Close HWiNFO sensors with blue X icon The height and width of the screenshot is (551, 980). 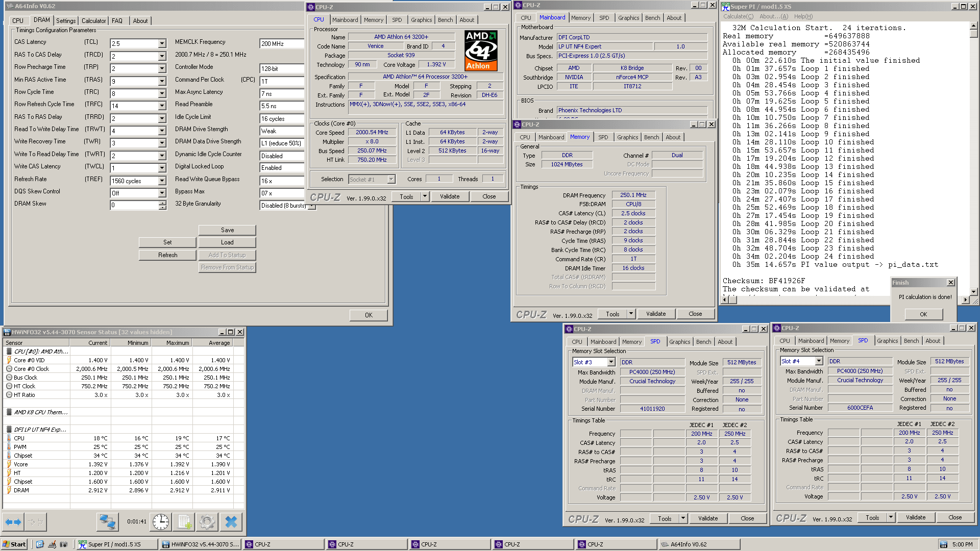click(x=231, y=522)
